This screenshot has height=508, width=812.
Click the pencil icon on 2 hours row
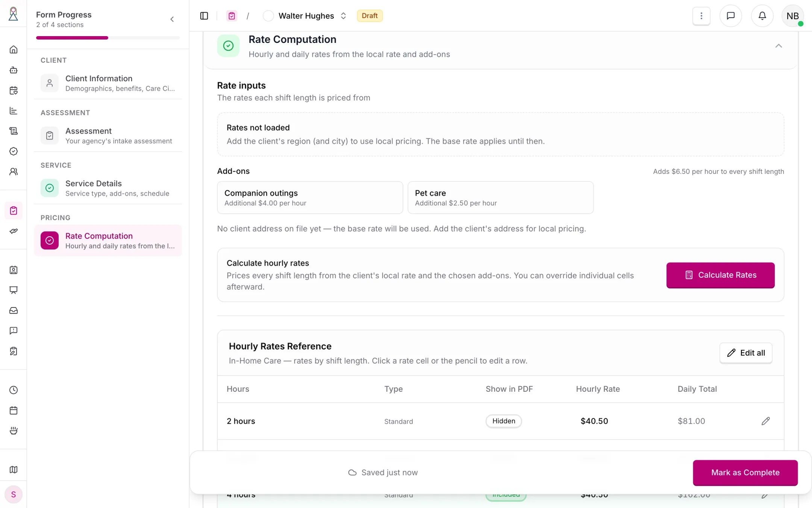[766, 421]
